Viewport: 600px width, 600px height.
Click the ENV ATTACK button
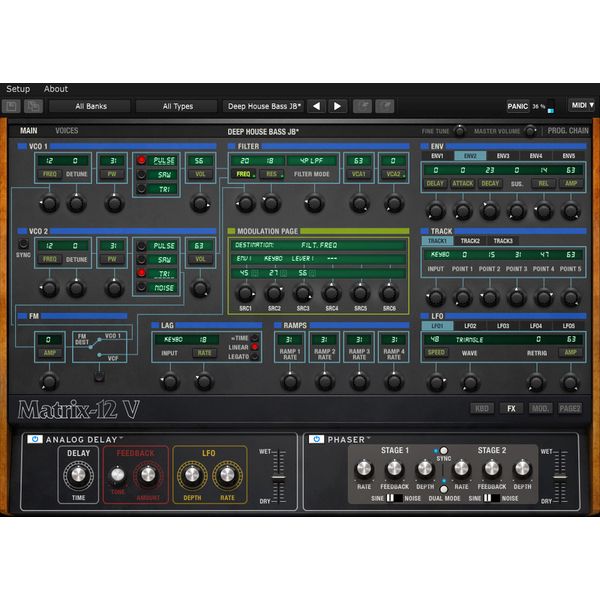point(463,183)
